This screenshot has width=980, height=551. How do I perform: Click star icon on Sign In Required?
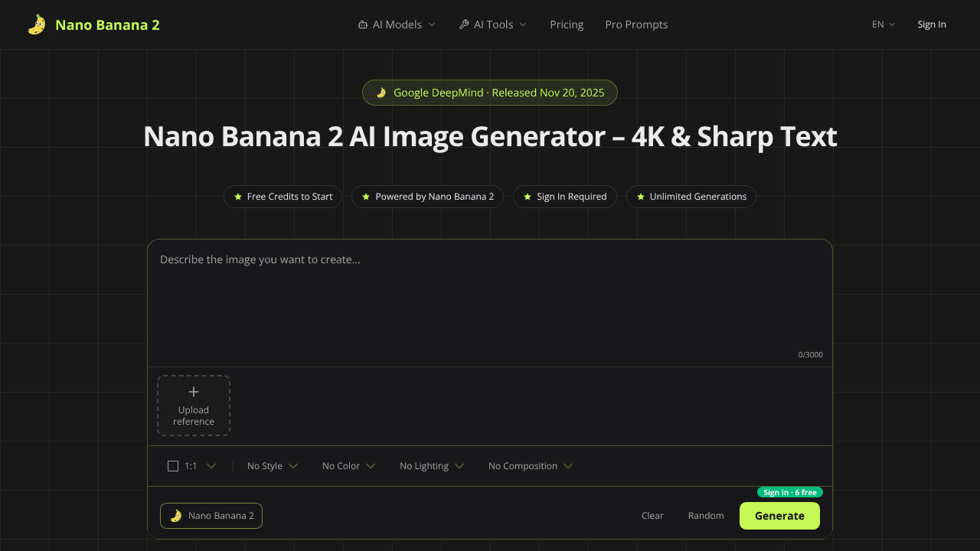(x=528, y=197)
